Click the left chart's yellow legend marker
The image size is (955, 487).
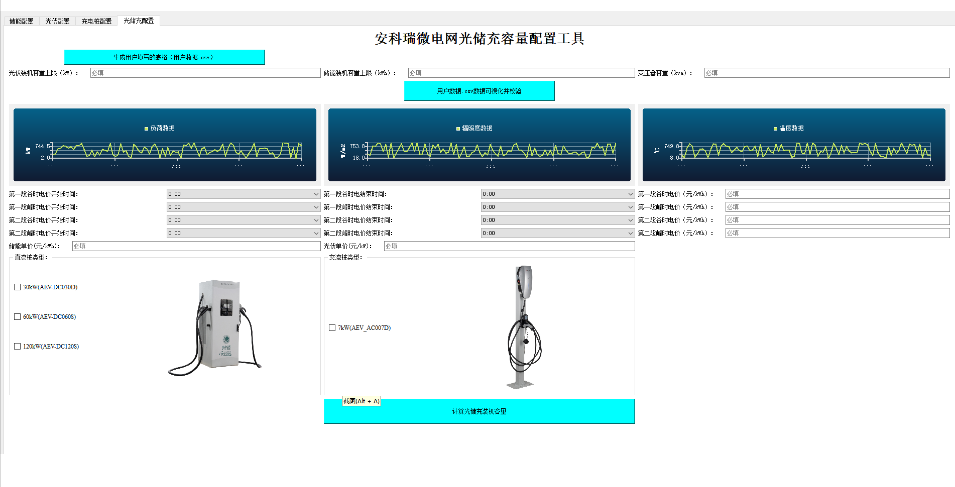(x=146, y=128)
